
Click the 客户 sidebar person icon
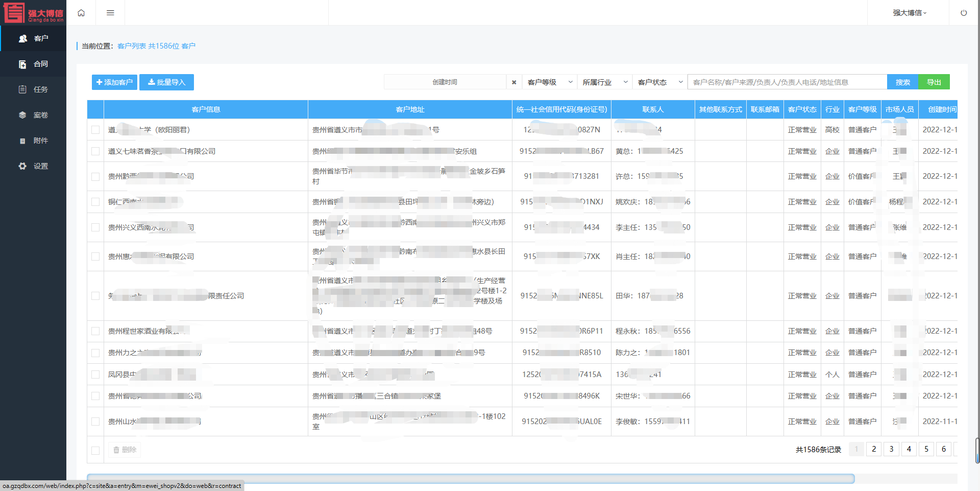[x=22, y=38]
